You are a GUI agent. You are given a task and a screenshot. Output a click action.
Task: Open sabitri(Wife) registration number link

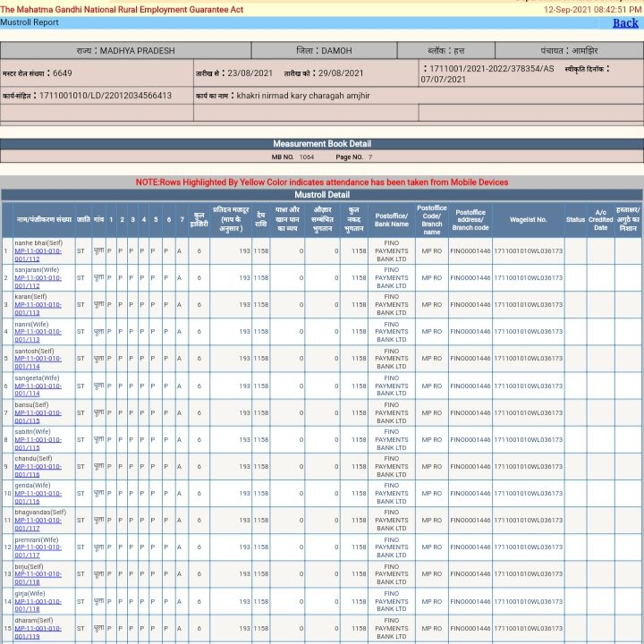point(38,444)
